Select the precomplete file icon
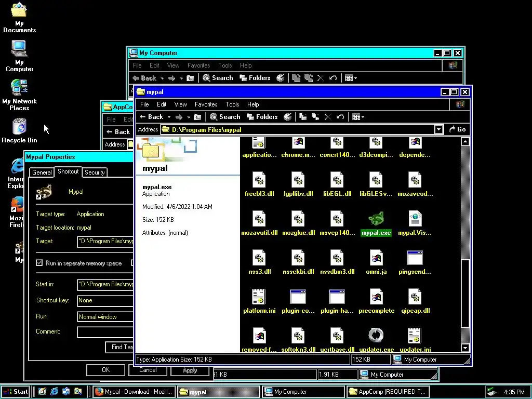This screenshot has height=399, width=532. click(376, 297)
